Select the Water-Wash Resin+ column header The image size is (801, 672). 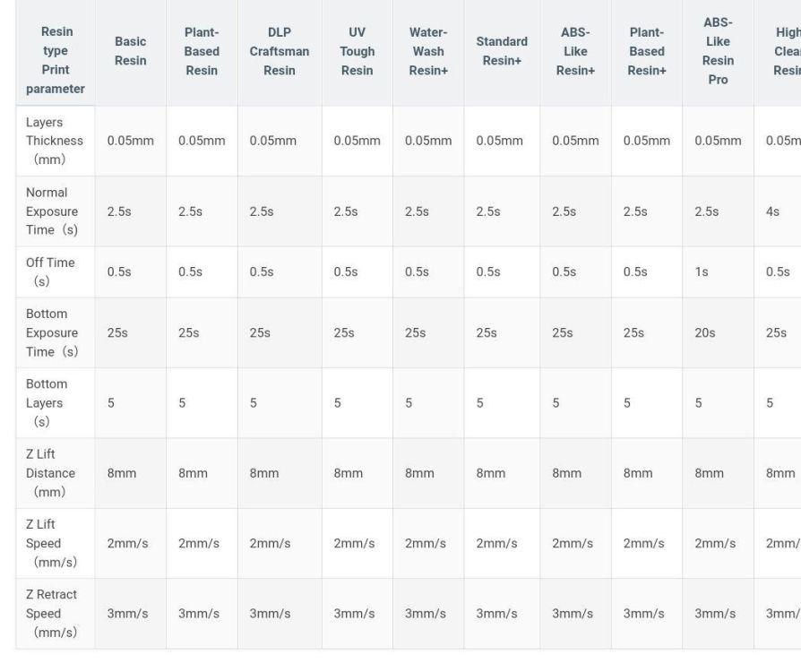428,51
